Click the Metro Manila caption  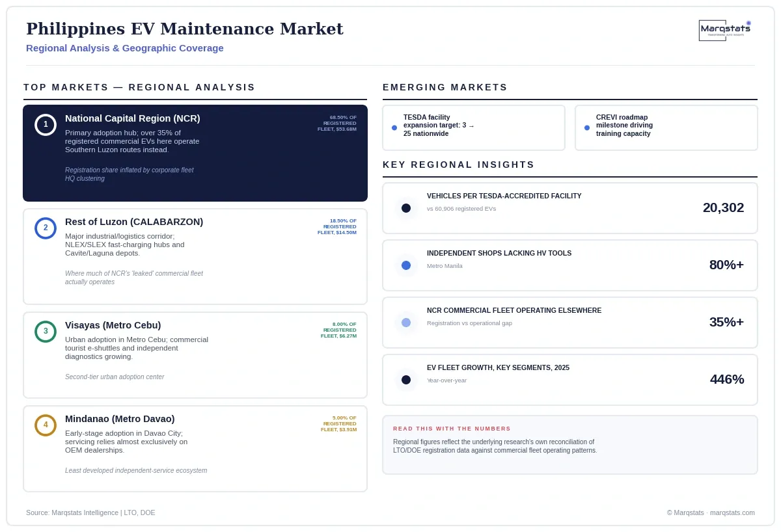tap(445, 266)
